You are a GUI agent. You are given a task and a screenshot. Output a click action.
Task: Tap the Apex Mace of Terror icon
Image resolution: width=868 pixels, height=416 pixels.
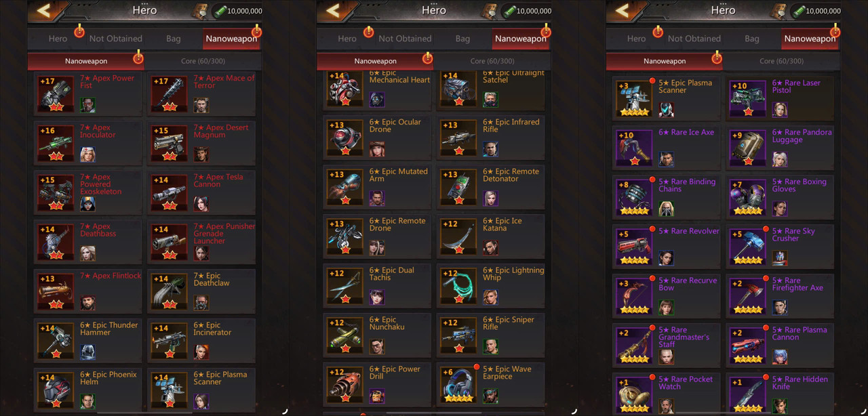point(170,93)
